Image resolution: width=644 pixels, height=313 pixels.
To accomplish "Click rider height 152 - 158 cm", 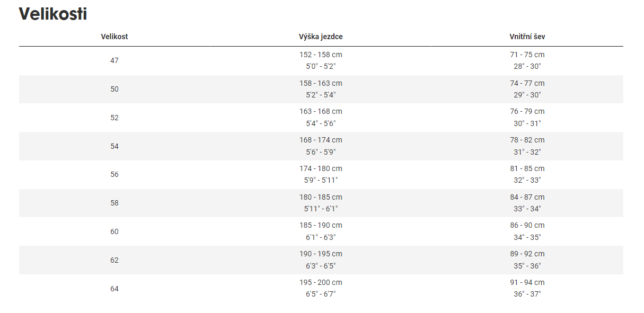I will (x=321, y=55).
